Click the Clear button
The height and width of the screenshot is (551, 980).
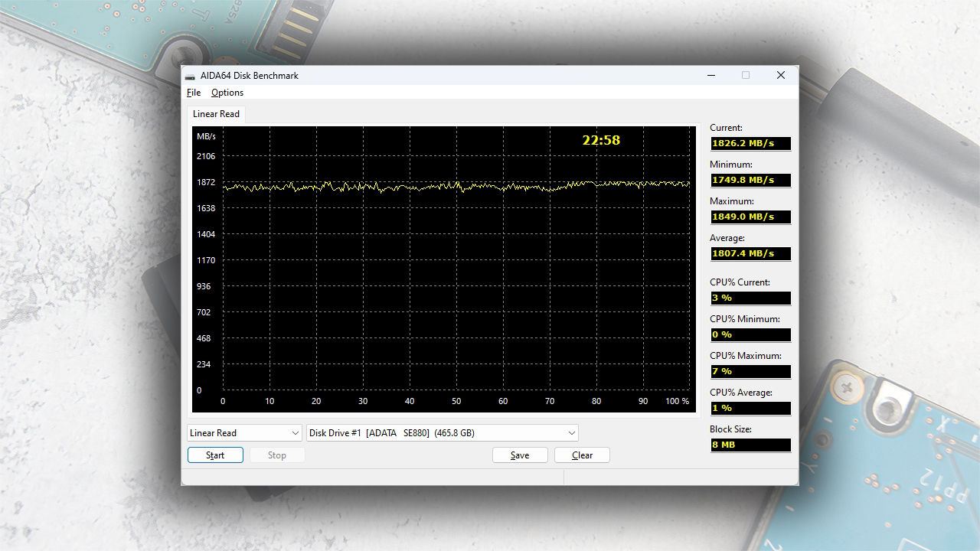click(x=582, y=455)
